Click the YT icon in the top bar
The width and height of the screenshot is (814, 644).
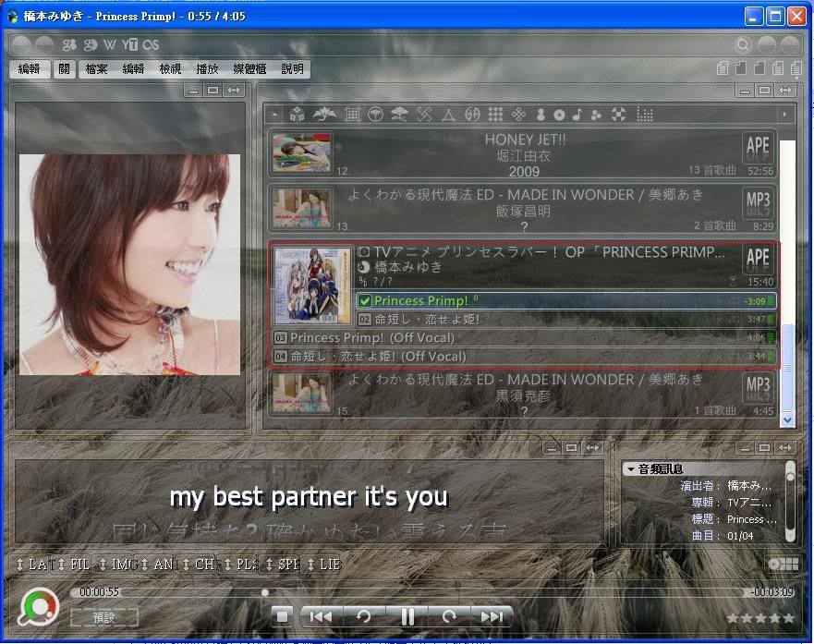130,44
